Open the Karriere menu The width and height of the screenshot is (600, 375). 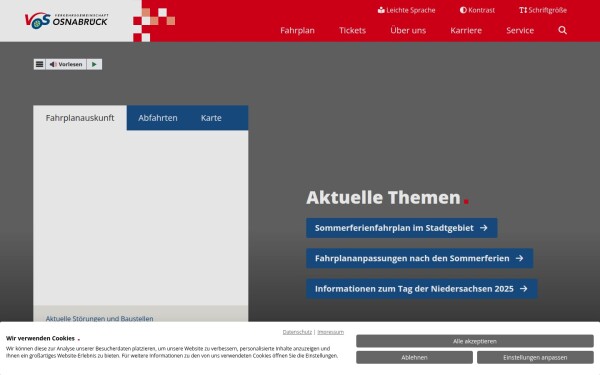[466, 30]
